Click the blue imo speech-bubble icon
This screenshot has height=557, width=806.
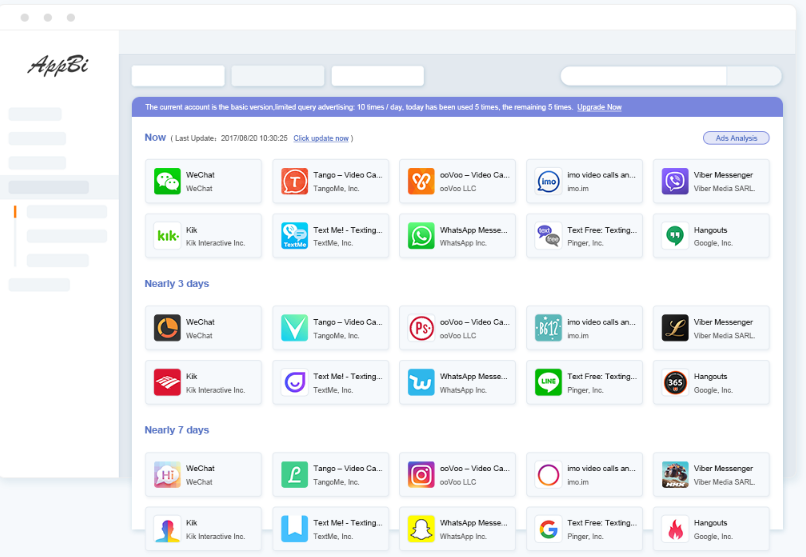[x=548, y=181]
